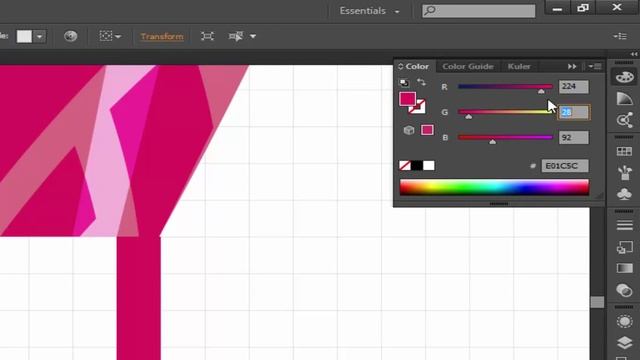
Task: Cycle Color panel view size arrows
Action: coord(400,66)
